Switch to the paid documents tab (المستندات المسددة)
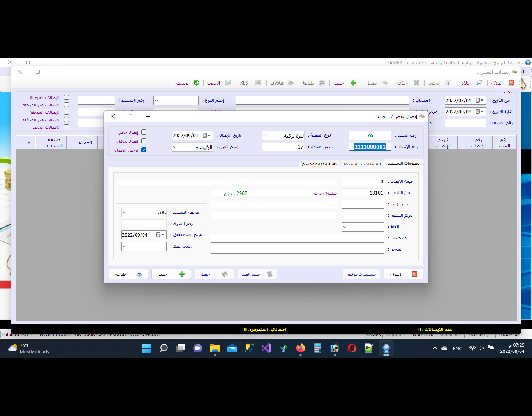This screenshot has width=532, height=416. (x=362, y=164)
